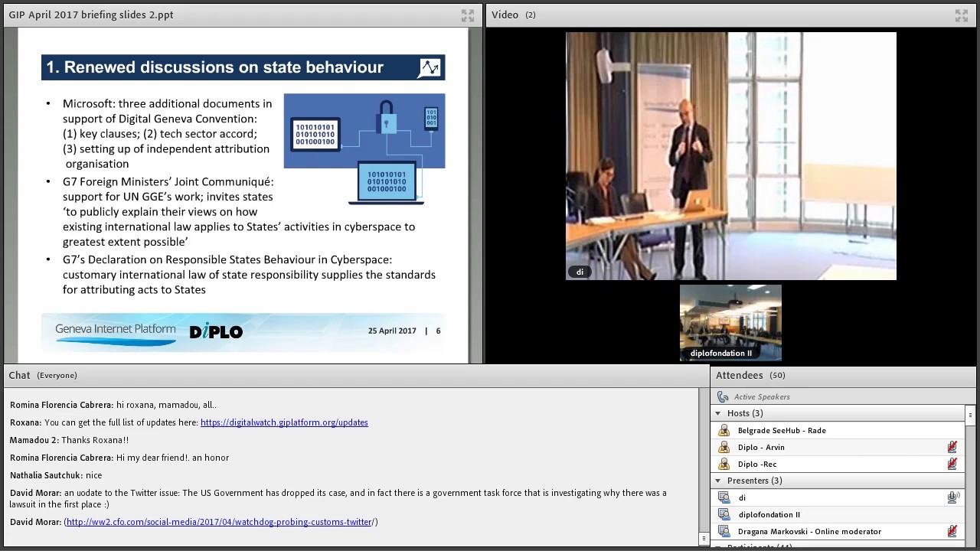The image size is (980, 551).
Task: Select attendee Diplo - Arvin
Action: click(x=761, y=447)
